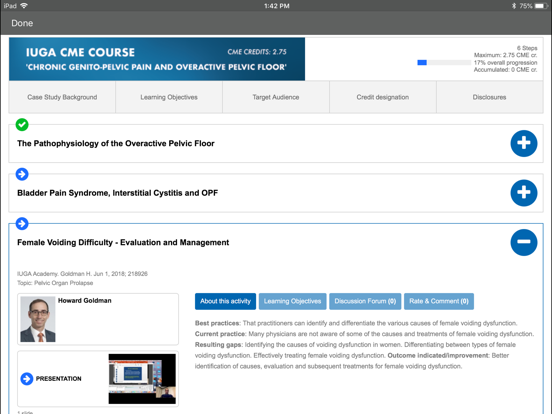This screenshot has width=552, height=414.
Task: Click the overall progression bar
Action: coord(444,63)
